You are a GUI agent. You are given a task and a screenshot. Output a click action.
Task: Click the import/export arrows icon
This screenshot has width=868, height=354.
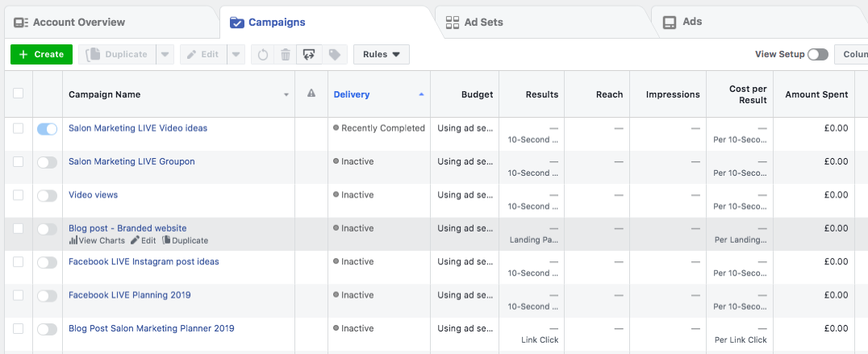tap(309, 54)
